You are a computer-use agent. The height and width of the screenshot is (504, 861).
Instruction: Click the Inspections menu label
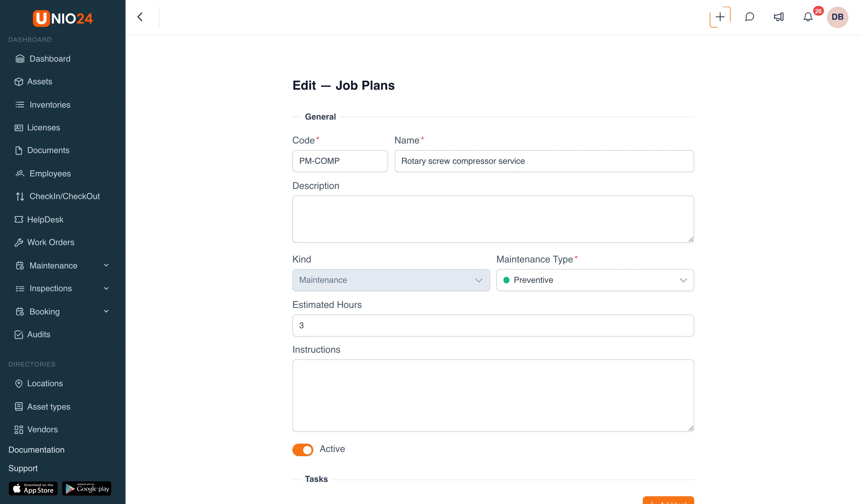(x=51, y=288)
